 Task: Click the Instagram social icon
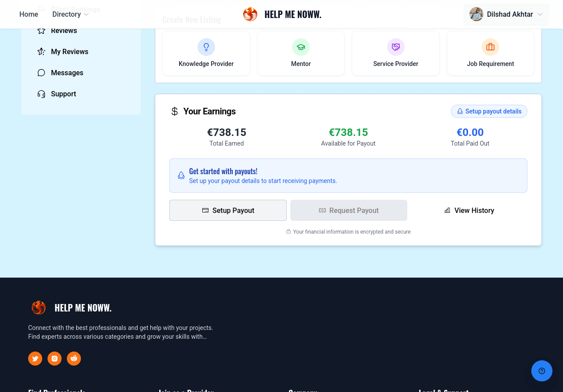pyautogui.click(x=55, y=359)
